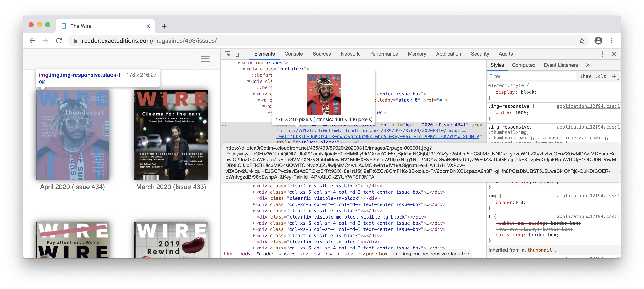The image size is (644, 289).
Task: Open DevTools three-dot customize menu
Action: click(603, 54)
